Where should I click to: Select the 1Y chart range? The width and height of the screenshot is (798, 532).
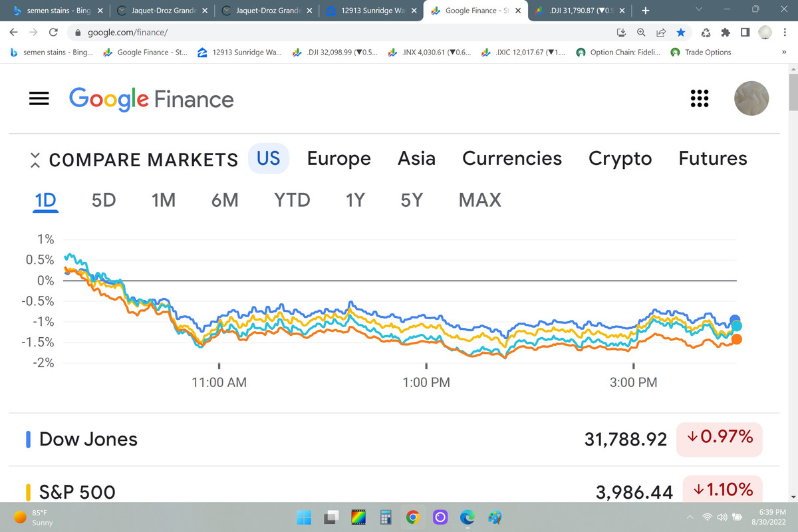tap(355, 199)
